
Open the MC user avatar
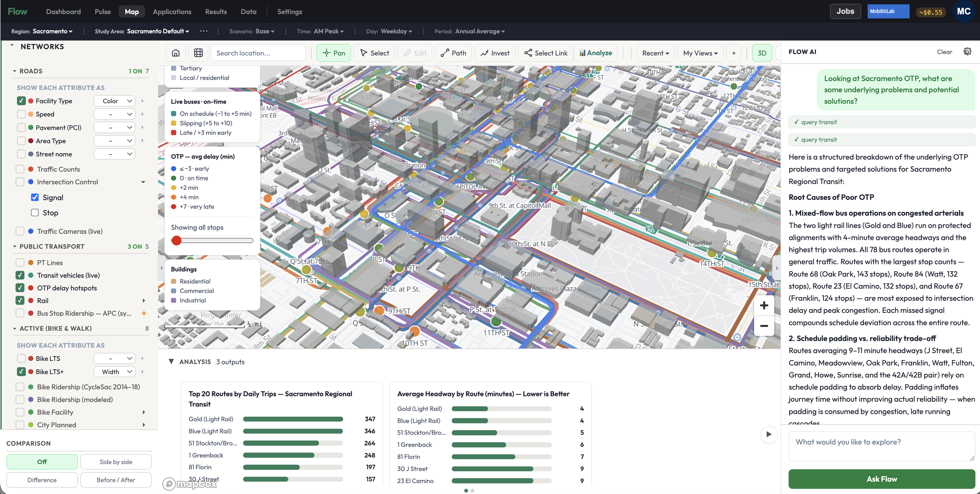point(964,12)
